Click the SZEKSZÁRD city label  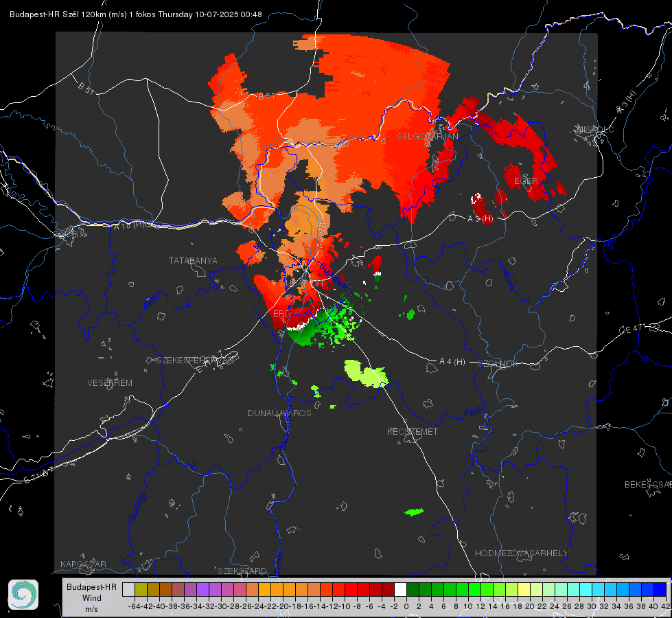coord(242,571)
